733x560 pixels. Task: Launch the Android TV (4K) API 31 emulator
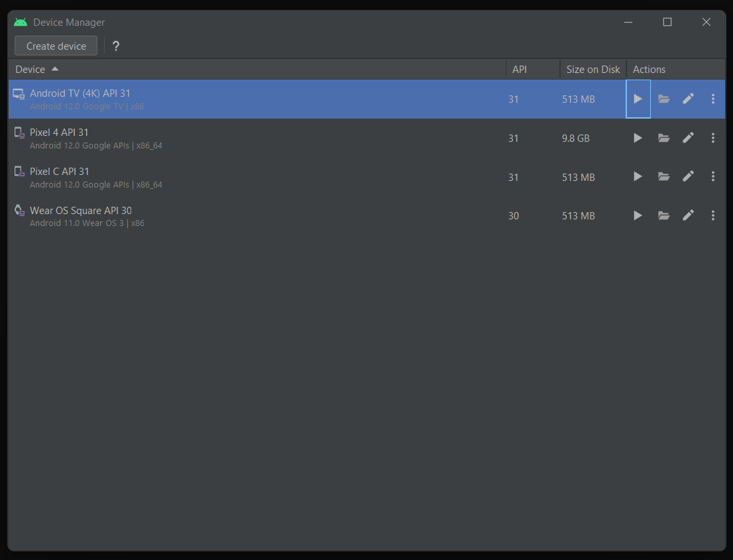tap(638, 99)
